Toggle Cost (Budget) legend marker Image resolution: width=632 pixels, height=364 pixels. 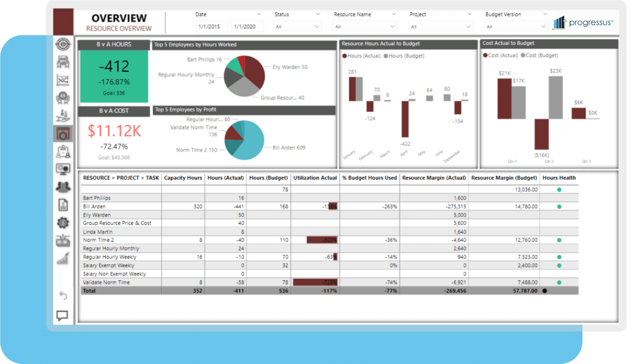(524, 56)
